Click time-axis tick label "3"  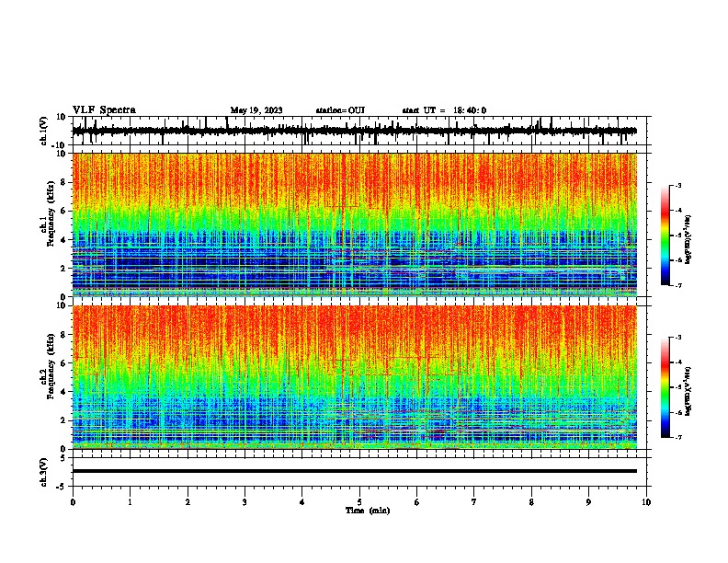(245, 502)
